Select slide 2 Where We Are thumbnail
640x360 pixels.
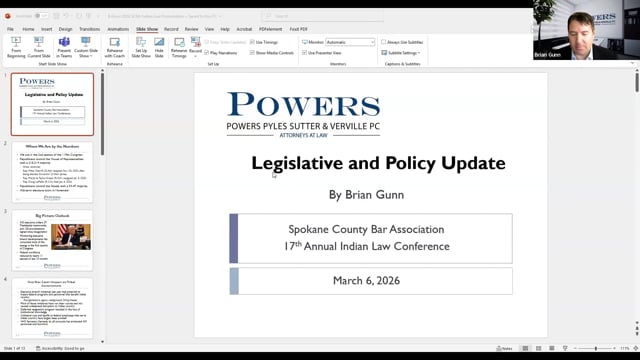point(52,172)
